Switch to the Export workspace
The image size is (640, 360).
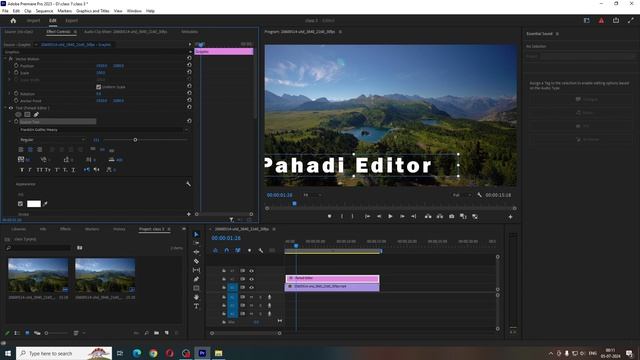point(71,20)
